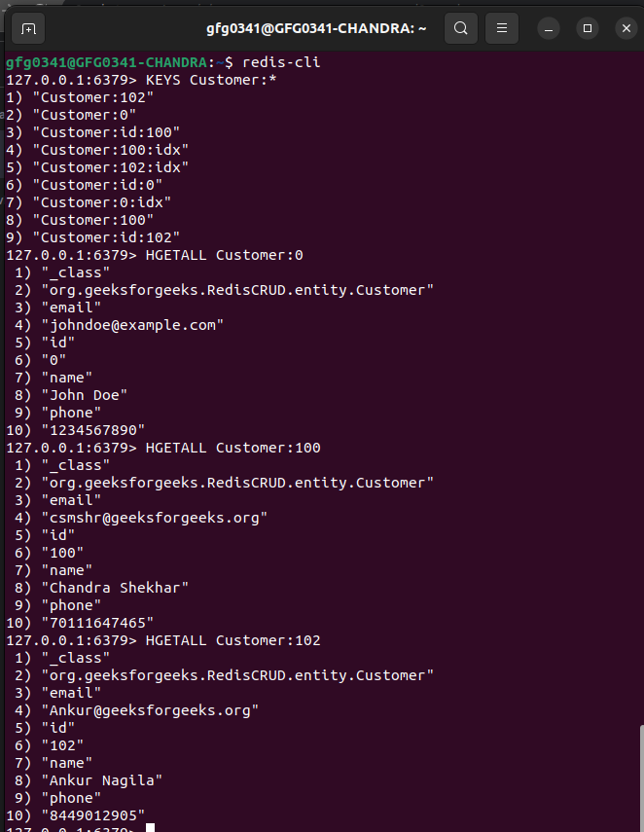Click the terminal scrollbar handle
The height and width of the screenshot is (832, 644).
(641, 778)
